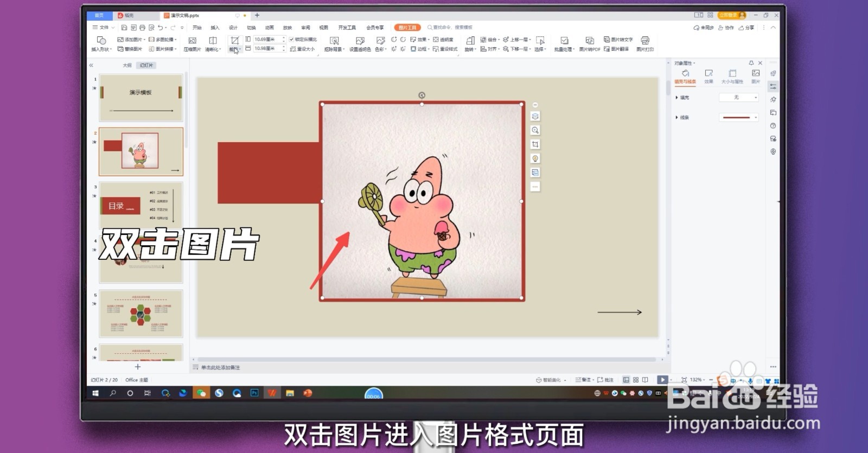
Task: Click 图片转PDF convert icon
Action: [x=589, y=41]
